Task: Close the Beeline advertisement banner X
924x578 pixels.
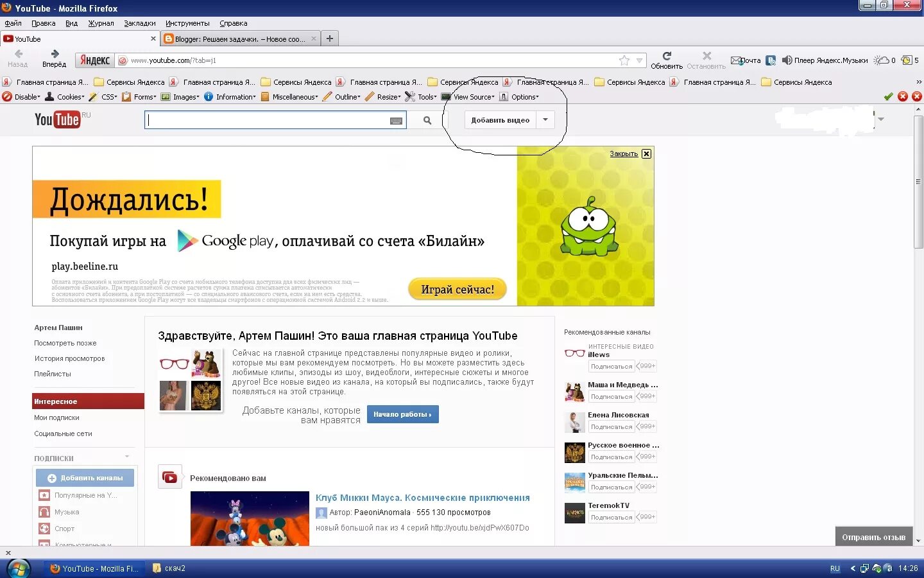Action: (x=646, y=153)
